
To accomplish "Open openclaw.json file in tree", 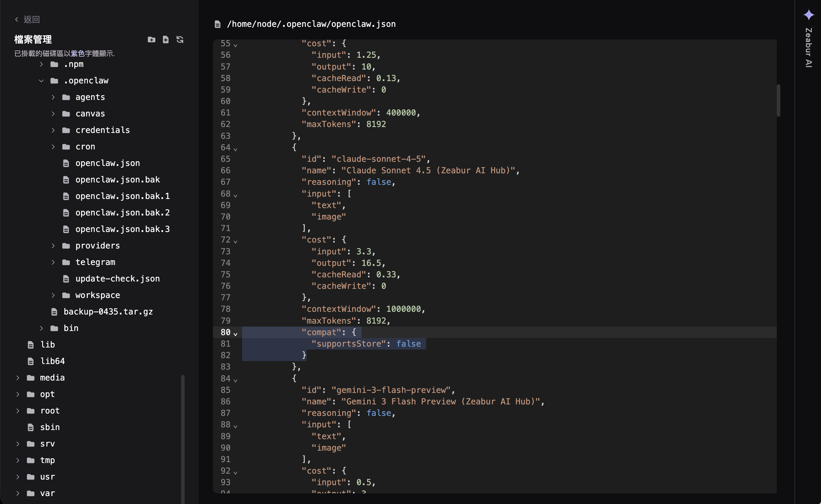I will point(107,163).
